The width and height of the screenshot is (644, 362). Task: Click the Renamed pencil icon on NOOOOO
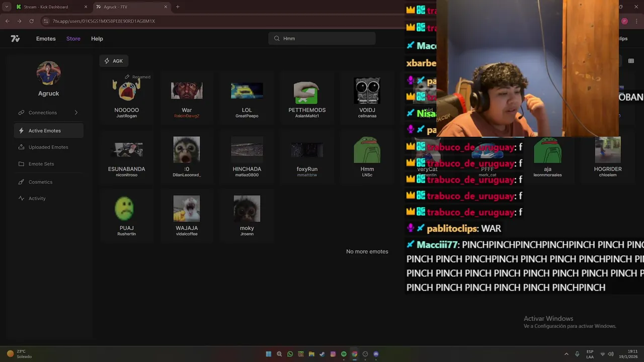pyautogui.click(x=127, y=77)
